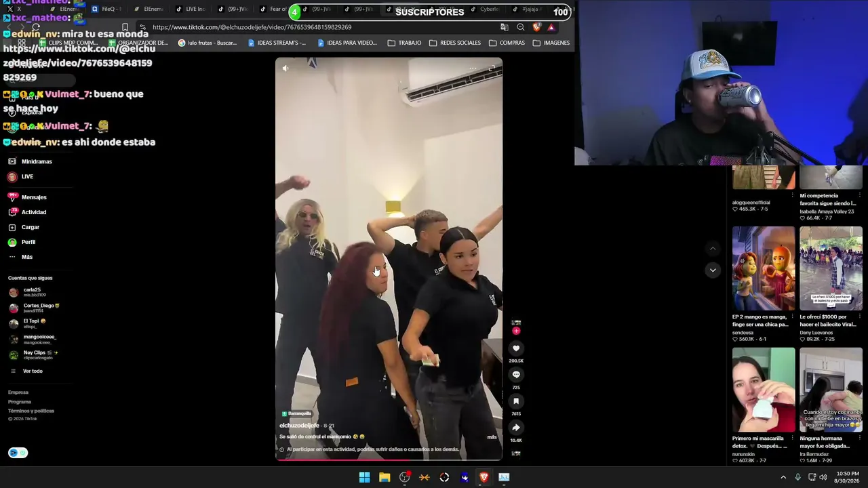Open the REDES SOCIALES bookmarks folder
The height and width of the screenshot is (488, 868).
pos(455,43)
